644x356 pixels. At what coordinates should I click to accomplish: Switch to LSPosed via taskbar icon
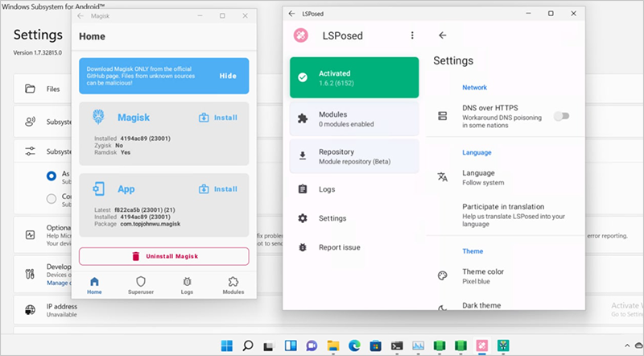tap(481, 346)
